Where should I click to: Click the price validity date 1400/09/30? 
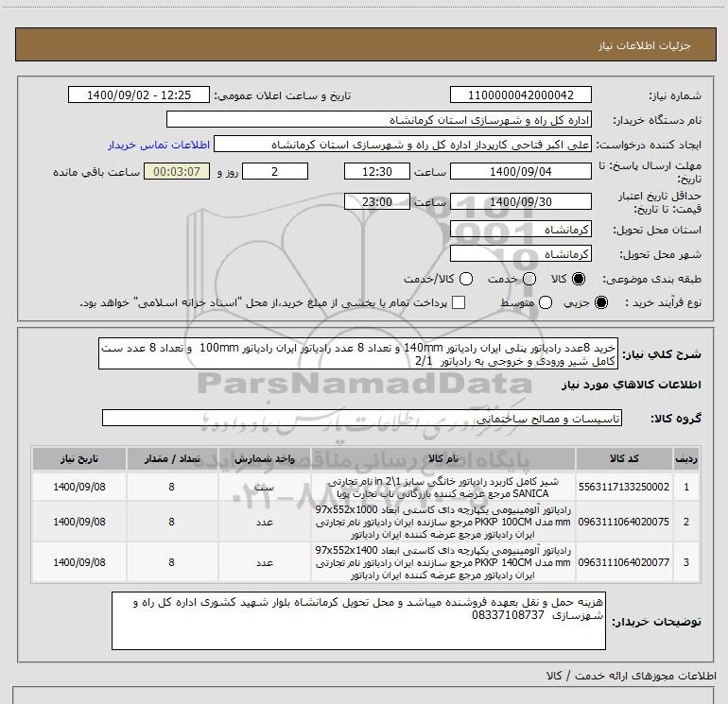[x=520, y=201]
